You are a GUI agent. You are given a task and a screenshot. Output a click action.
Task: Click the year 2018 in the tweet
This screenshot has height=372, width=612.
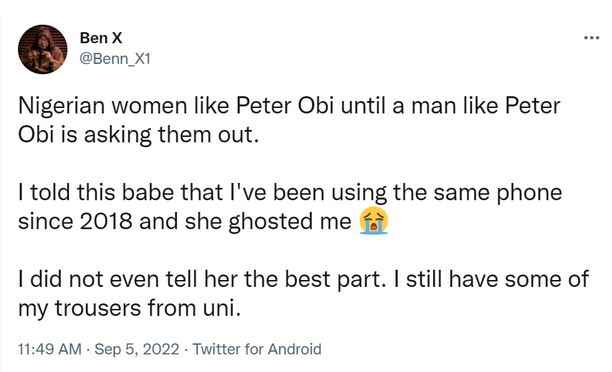[106, 221]
